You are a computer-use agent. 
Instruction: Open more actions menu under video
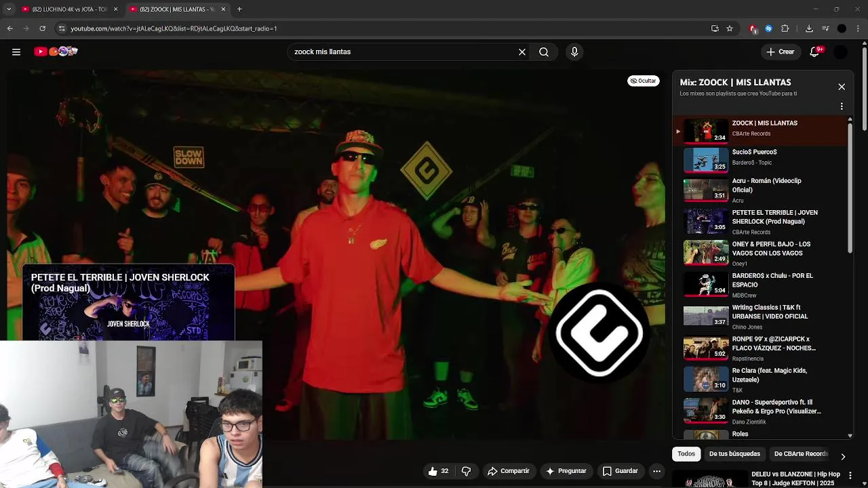(x=656, y=471)
